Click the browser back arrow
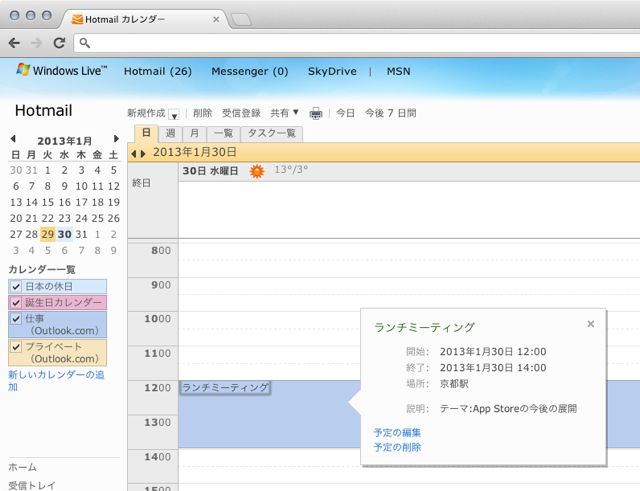 click(14, 43)
